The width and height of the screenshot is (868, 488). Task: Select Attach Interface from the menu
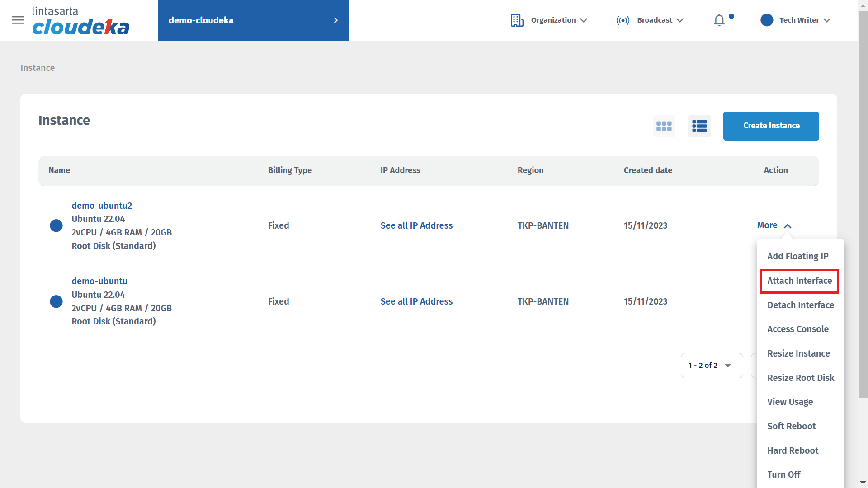pos(799,281)
